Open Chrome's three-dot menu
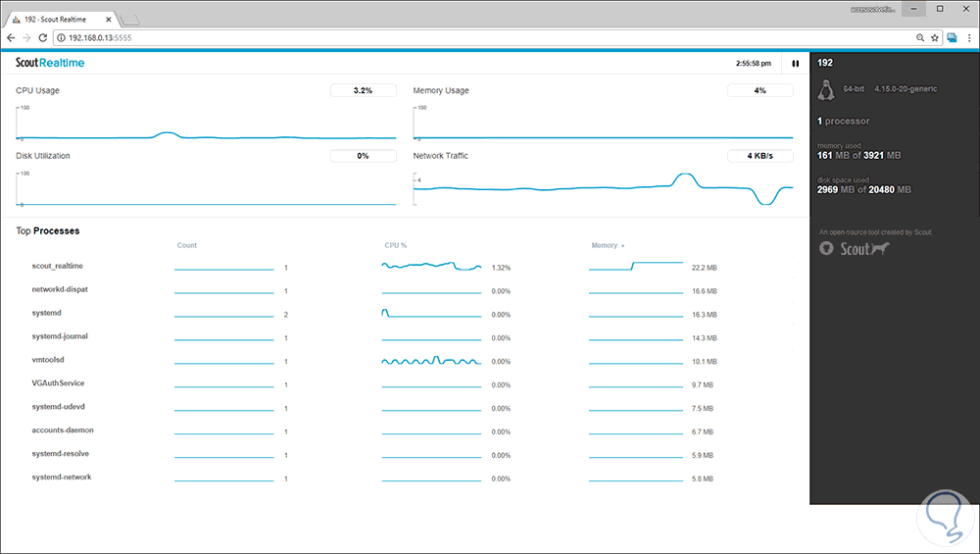The height and width of the screenshot is (554, 980). pos(969,37)
